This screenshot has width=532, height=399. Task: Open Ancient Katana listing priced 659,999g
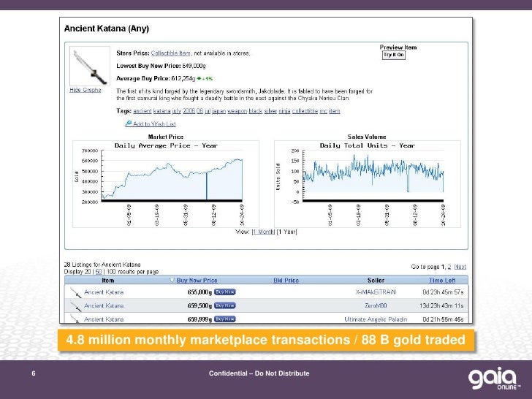[x=104, y=319]
